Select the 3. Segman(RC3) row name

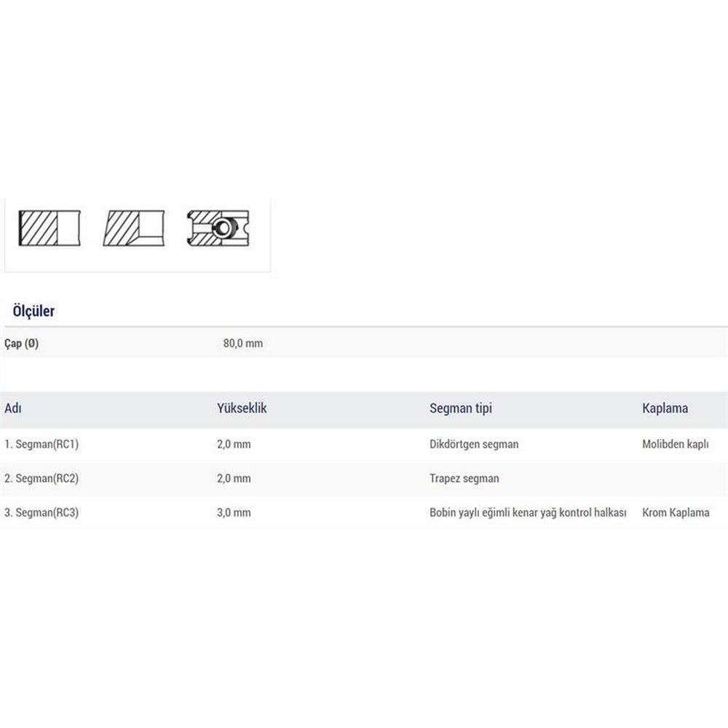(41, 513)
